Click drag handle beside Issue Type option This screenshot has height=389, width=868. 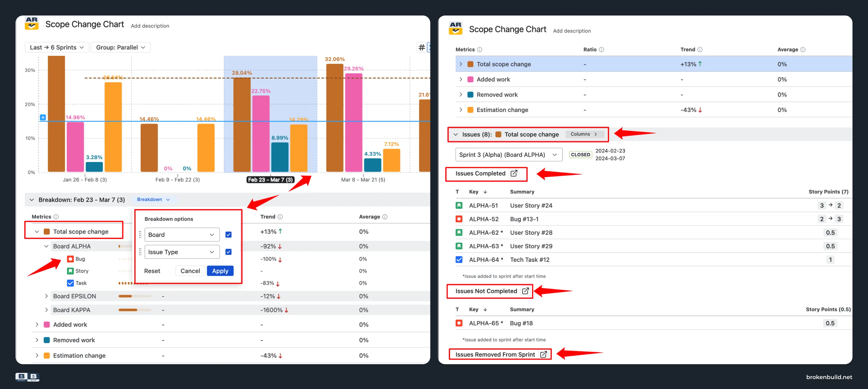[140, 252]
